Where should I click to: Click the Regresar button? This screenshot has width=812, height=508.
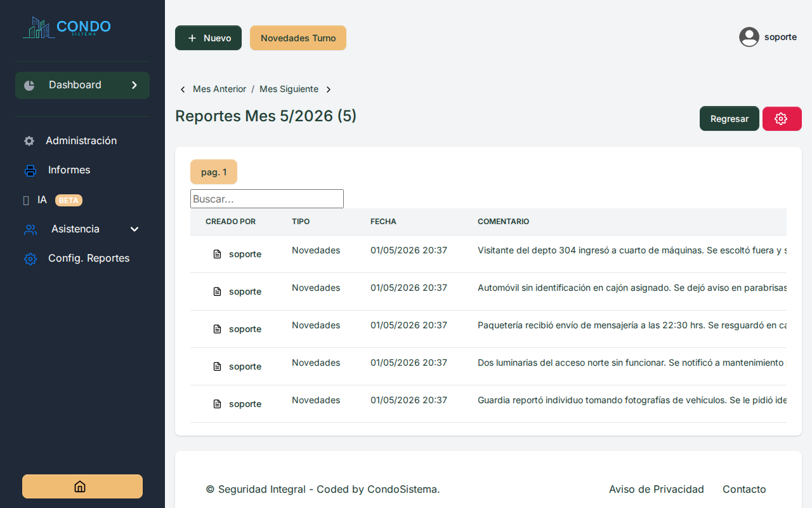730,119
